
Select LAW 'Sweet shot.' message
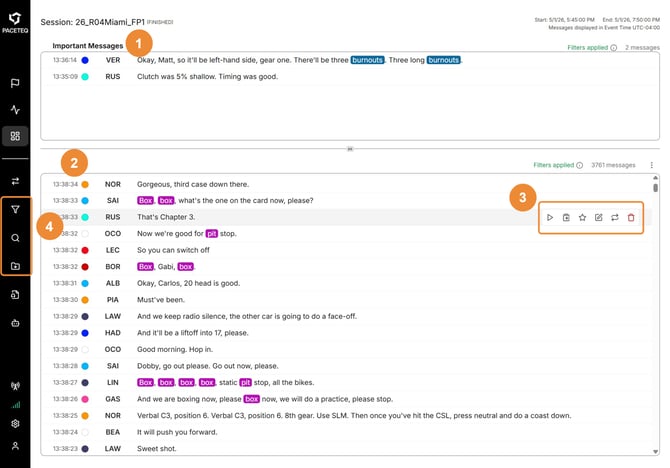click(347, 449)
